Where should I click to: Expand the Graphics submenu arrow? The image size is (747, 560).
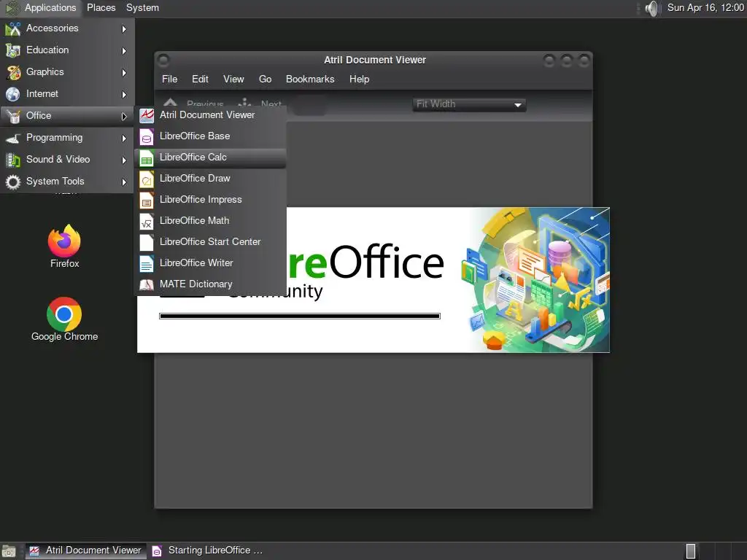[124, 72]
